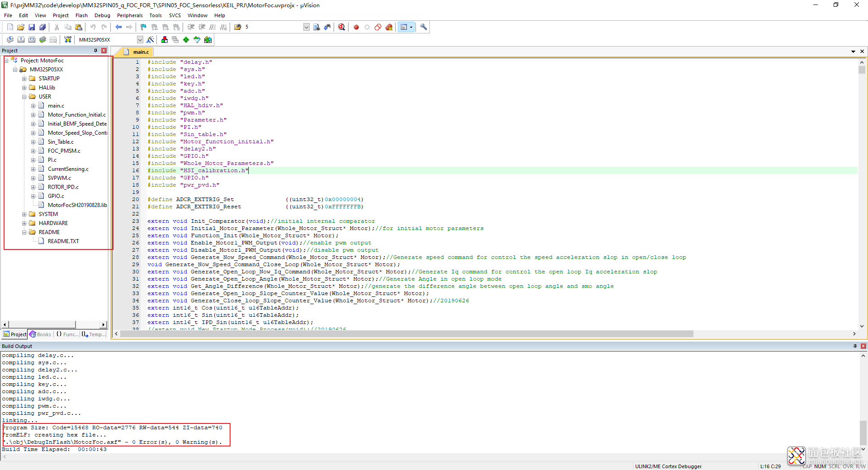Unindent selected lines icon

coord(202,27)
